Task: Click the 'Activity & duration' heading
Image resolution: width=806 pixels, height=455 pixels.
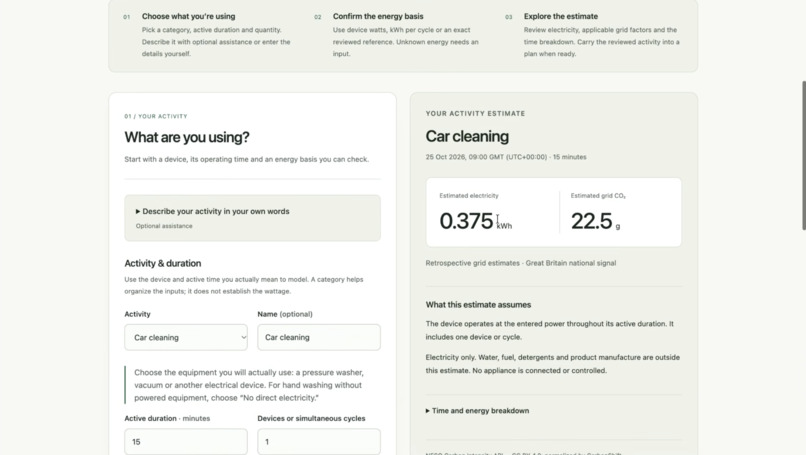Action: (x=162, y=263)
